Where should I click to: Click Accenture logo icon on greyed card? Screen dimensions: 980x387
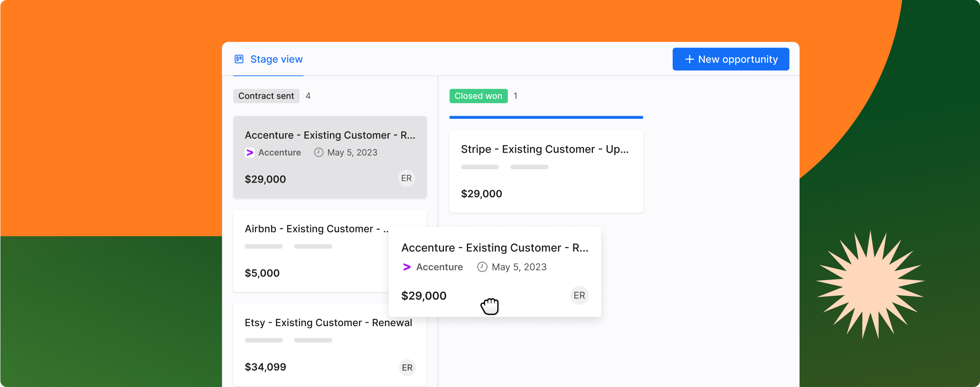[x=250, y=152]
